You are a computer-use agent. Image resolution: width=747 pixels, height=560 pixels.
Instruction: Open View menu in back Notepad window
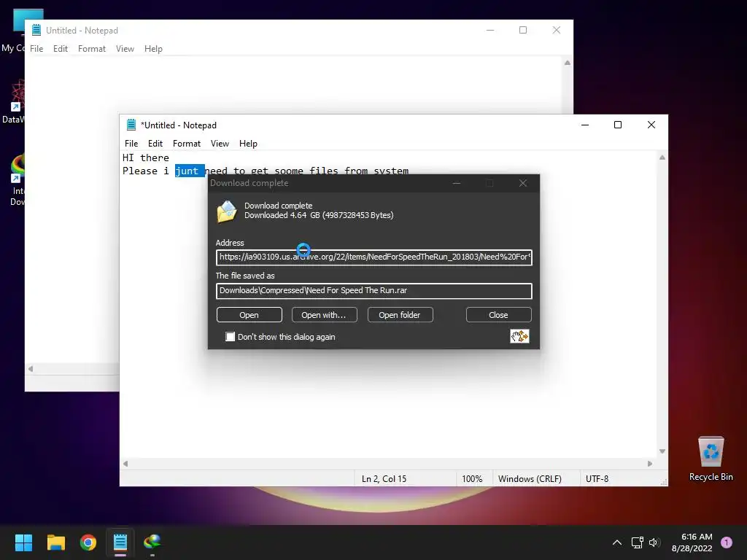click(125, 49)
